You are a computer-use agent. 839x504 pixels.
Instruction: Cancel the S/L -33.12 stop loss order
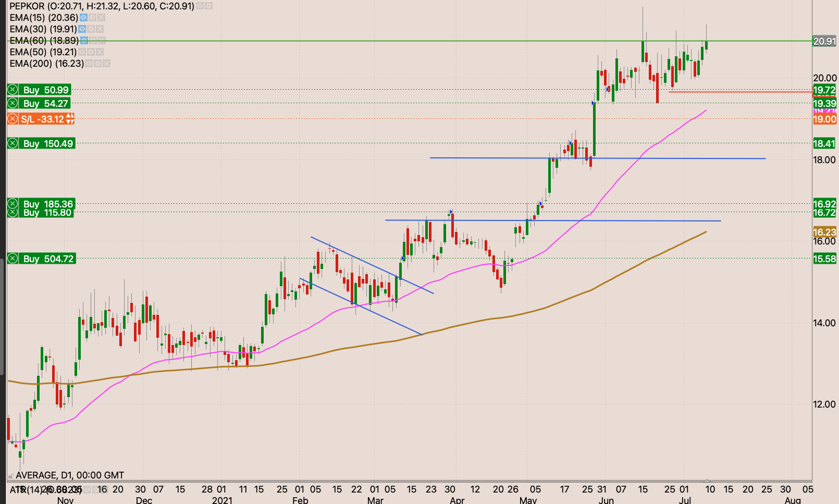click(x=13, y=119)
